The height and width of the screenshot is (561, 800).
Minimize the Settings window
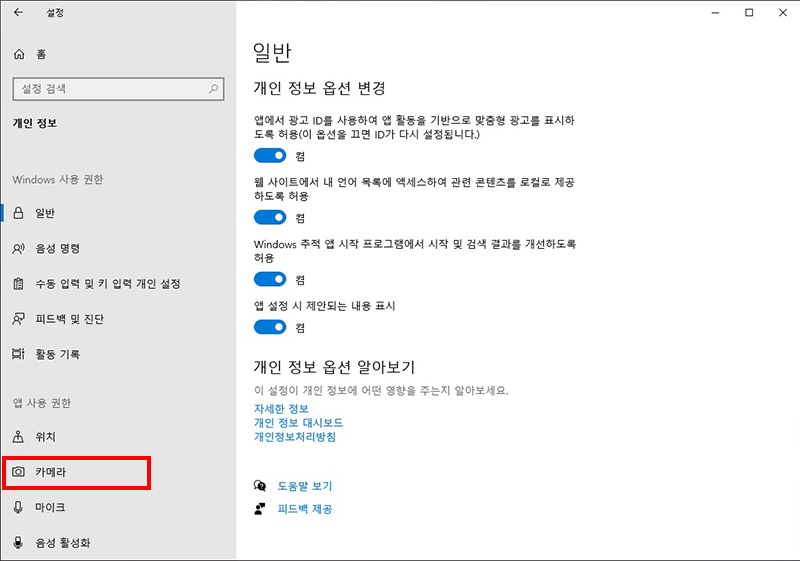point(715,12)
